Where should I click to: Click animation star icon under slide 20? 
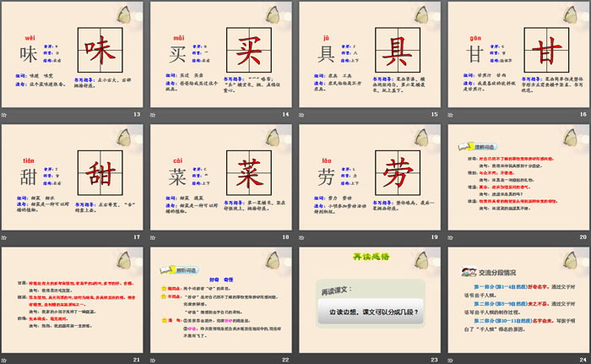tap(450, 237)
